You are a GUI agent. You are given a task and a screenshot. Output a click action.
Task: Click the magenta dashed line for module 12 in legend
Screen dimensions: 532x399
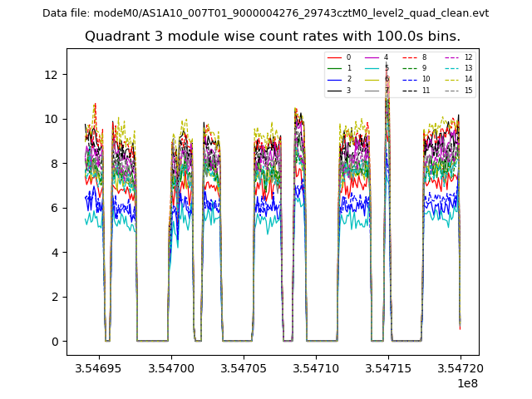click(x=451, y=57)
